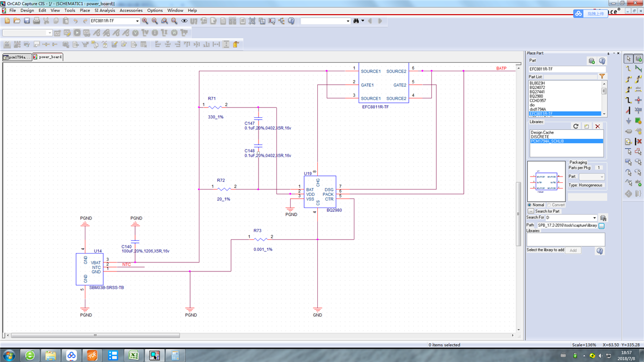The height and width of the screenshot is (362, 644).
Task: Select BQ24072 in the Part List
Action: pos(537,87)
